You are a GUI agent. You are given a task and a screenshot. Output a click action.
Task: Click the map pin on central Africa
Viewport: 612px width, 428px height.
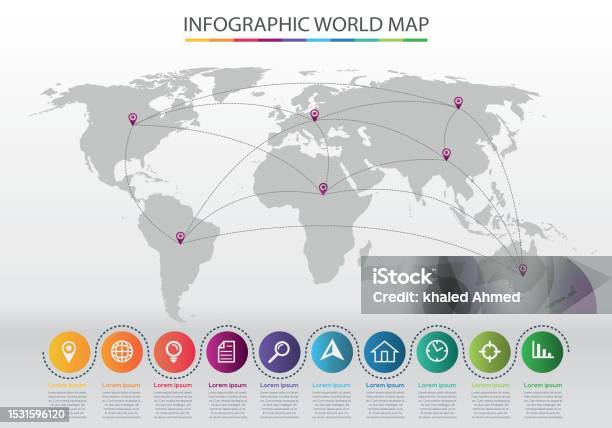pos(323,189)
